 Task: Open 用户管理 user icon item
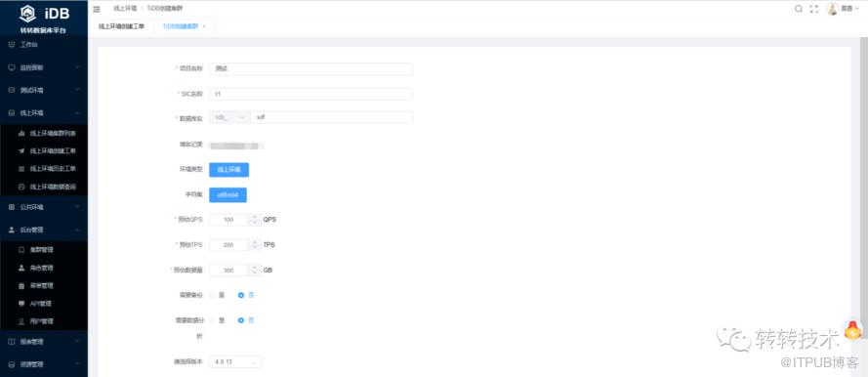click(x=44, y=321)
